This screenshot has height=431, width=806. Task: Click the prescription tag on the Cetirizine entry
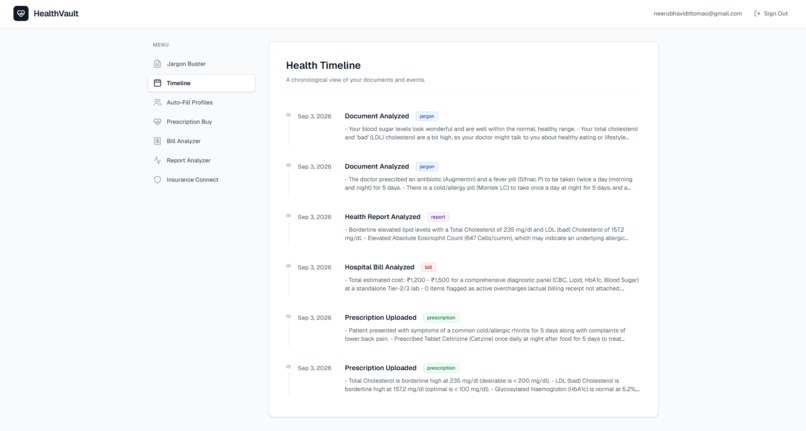point(441,318)
